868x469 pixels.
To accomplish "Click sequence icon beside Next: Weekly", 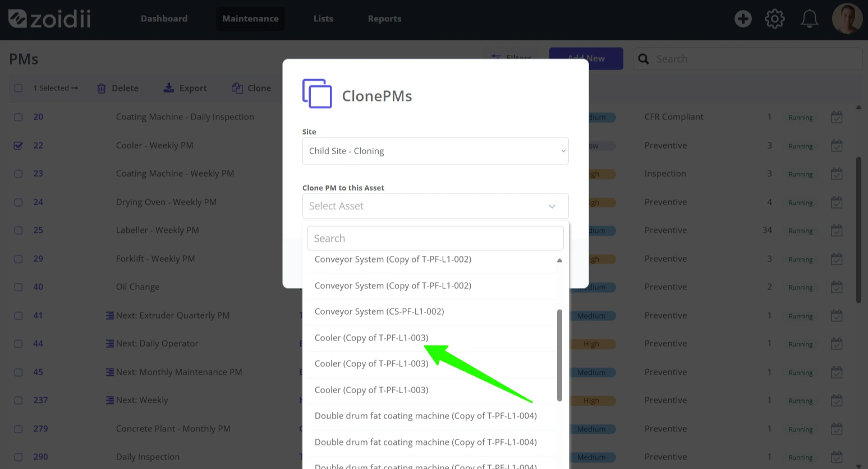I will pyautogui.click(x=110, y=400).
